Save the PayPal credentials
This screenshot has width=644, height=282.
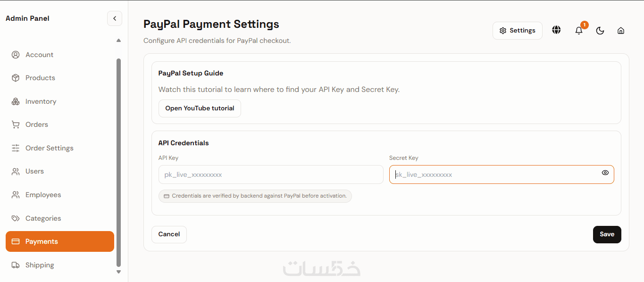(x=607, y=234)
